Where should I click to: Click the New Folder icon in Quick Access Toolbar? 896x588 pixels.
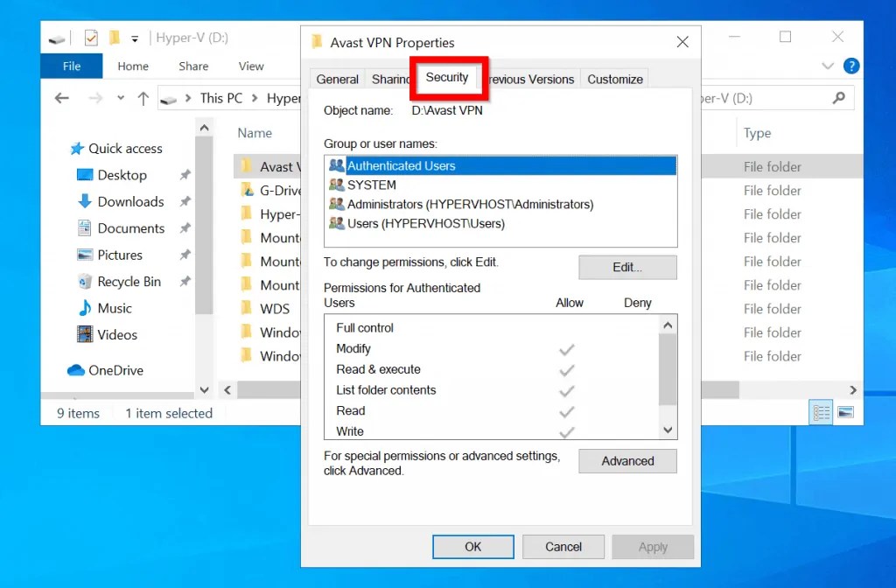pyautogui.click(x=115, y=38)
